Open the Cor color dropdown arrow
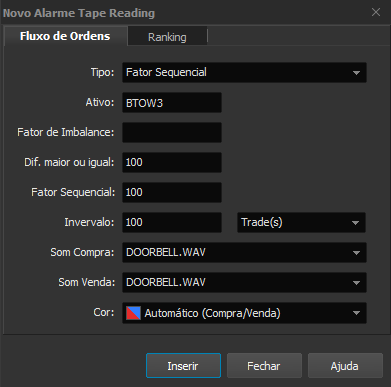 356,313
